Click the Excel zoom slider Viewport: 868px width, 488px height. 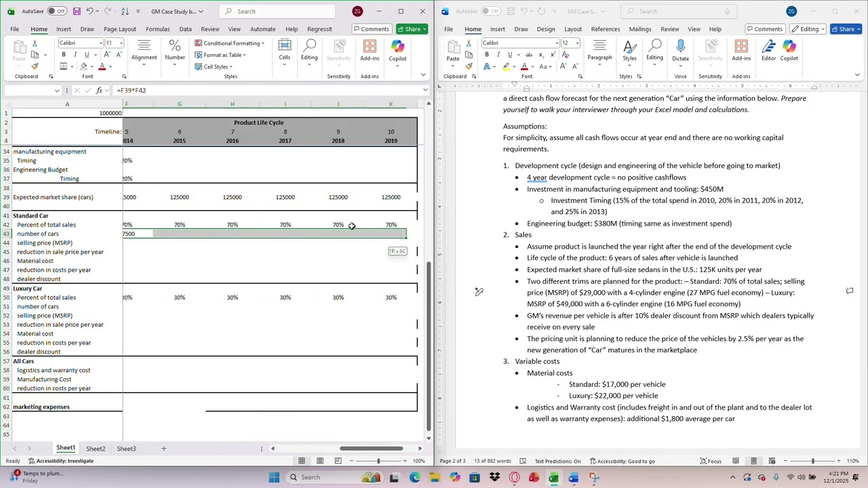(x=378, y=461)
